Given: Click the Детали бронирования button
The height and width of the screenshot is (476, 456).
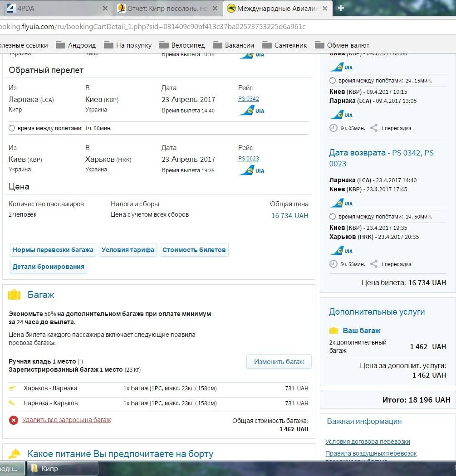Looking at the screenshot, I should (x=49, y=267).
